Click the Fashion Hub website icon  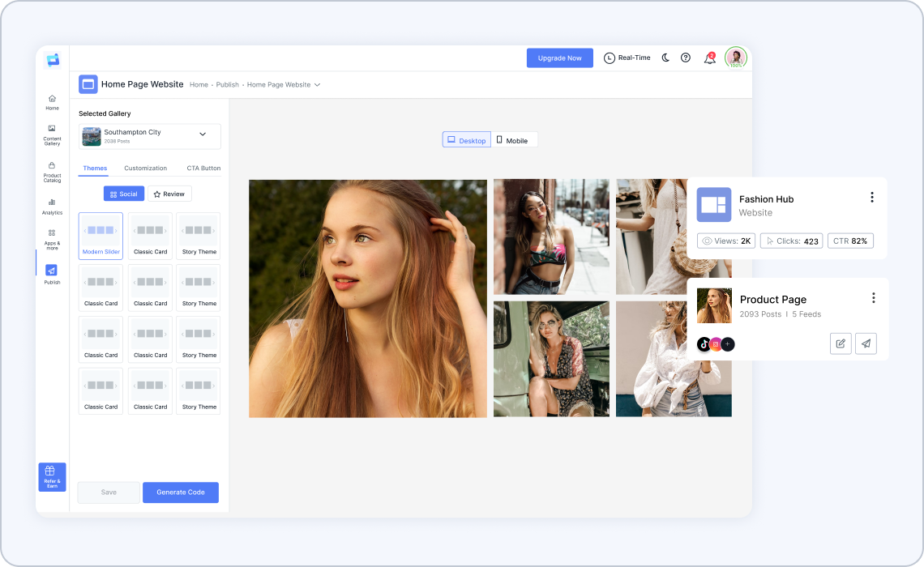(x=713, y=204)
